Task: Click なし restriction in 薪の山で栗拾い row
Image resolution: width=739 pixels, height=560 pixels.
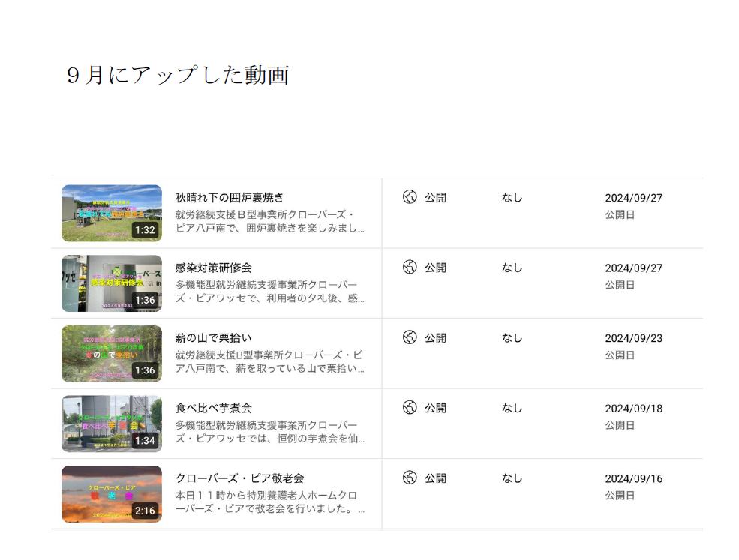Action: tap(512, 337)
